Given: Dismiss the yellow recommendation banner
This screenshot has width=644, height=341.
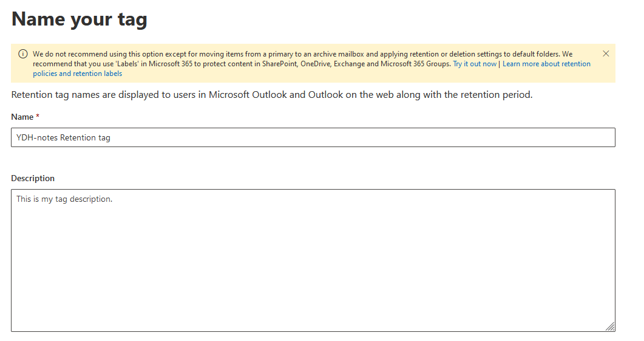Looking at the screenshot, I should (x=606, y=53).
